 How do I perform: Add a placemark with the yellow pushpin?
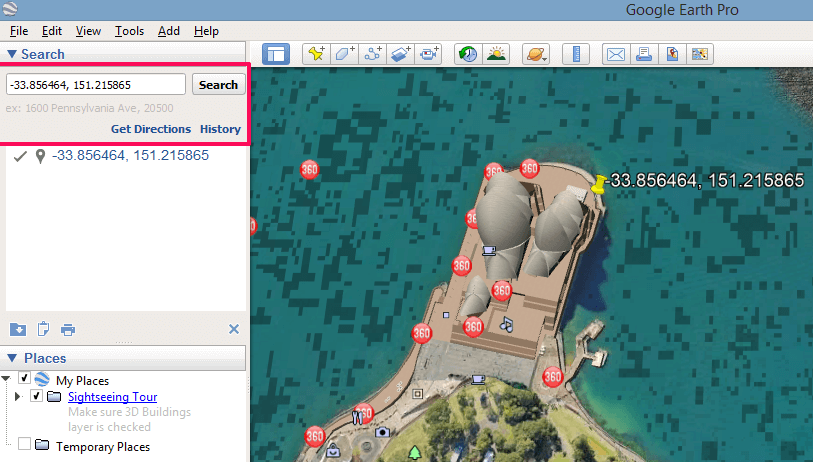(x=316, y=54)
